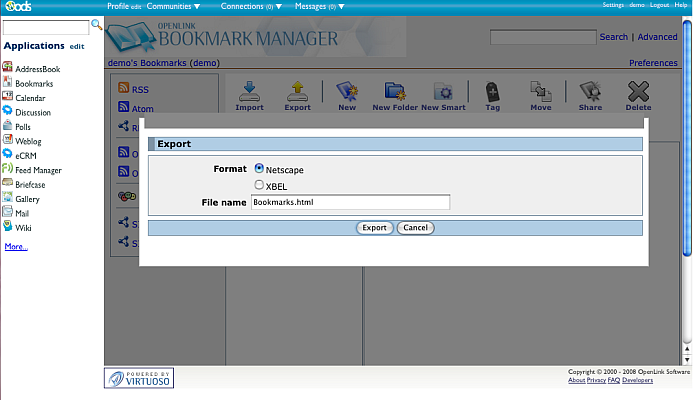700x400 pixels.
Task: Click the Move toolbar icon
Action: (x=541, y=91)
